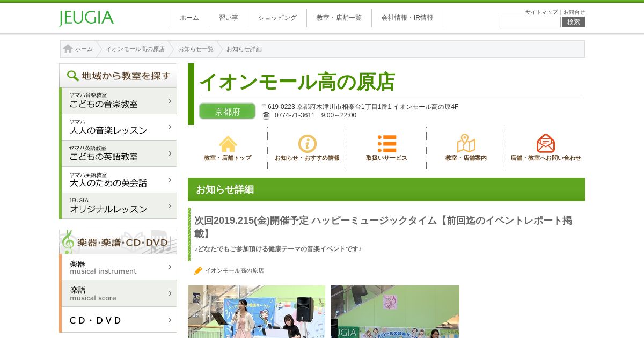Image resolution: width=644 pixels, height=338 pixels.
Task: Go to お知らせ一覧 in breadcrumb
Action: click(196, 49)
